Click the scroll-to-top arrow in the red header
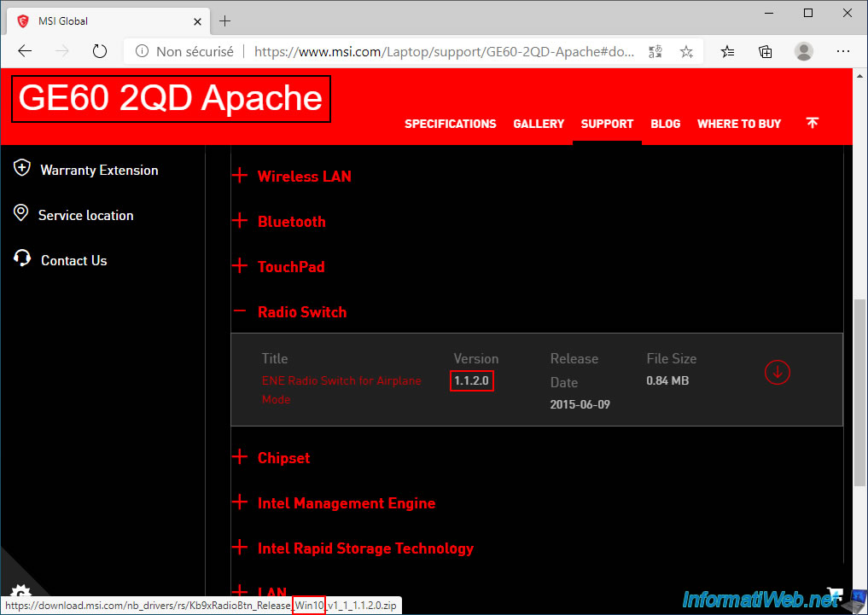 click(x=812, y=123)
